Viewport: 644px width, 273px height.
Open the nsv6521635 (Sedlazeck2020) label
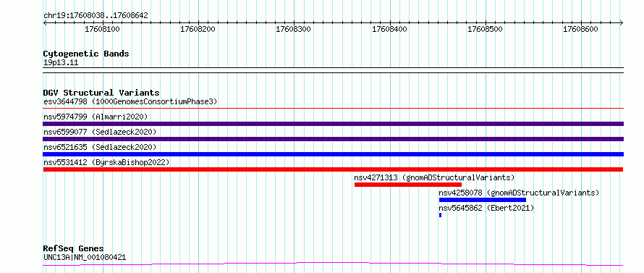100,147
